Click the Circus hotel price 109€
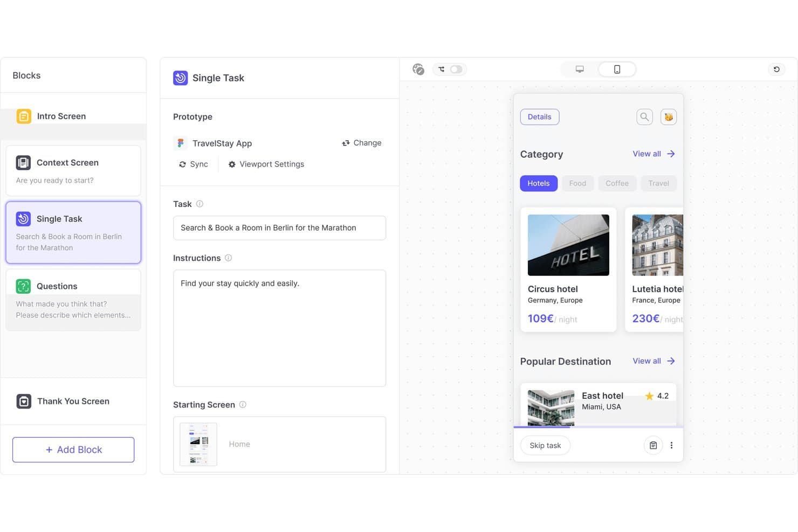The width and height of the screenshot is (798, 532). (x=541, y=319)
